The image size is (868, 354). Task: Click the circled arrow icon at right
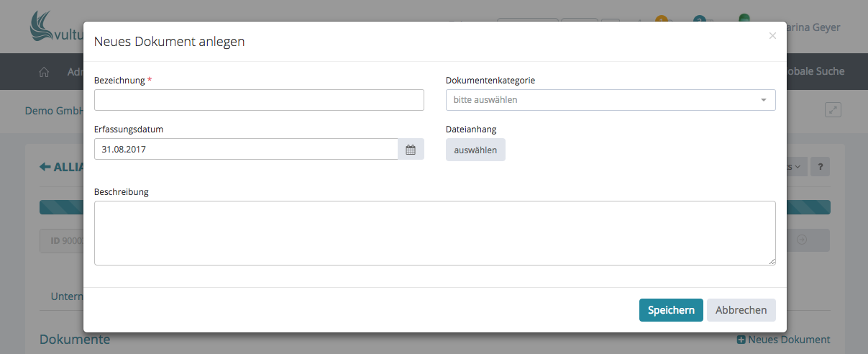pyautogui.click(x=801, y=240)
